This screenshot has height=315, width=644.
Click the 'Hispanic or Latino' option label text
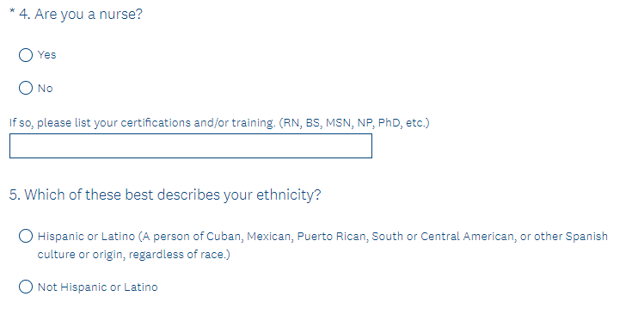86,237
